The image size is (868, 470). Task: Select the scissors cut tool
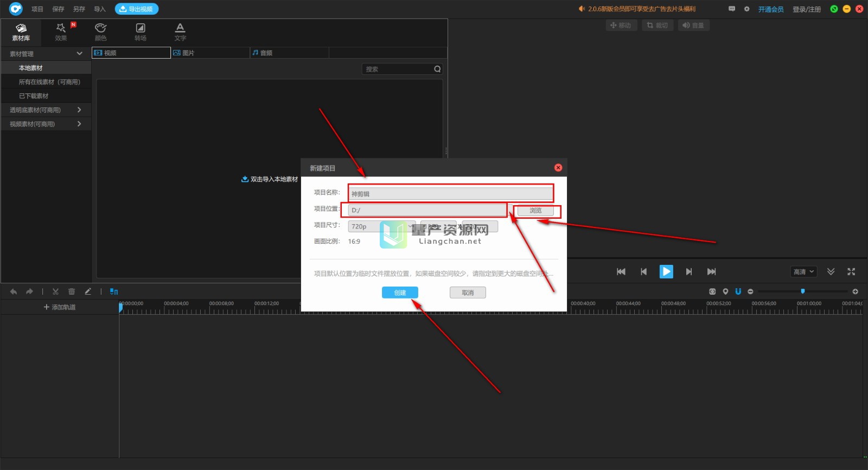55,291
